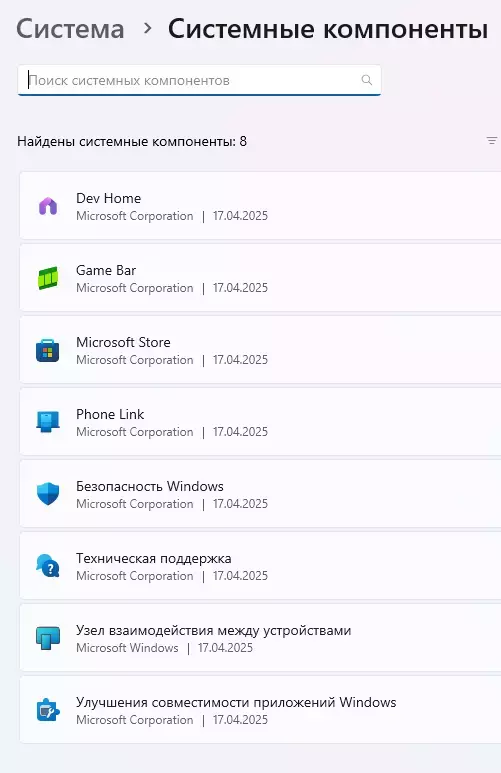Open the Microsoft Store component row
Viewport: 501px width, 773px height.
click(x=260, y=350)
